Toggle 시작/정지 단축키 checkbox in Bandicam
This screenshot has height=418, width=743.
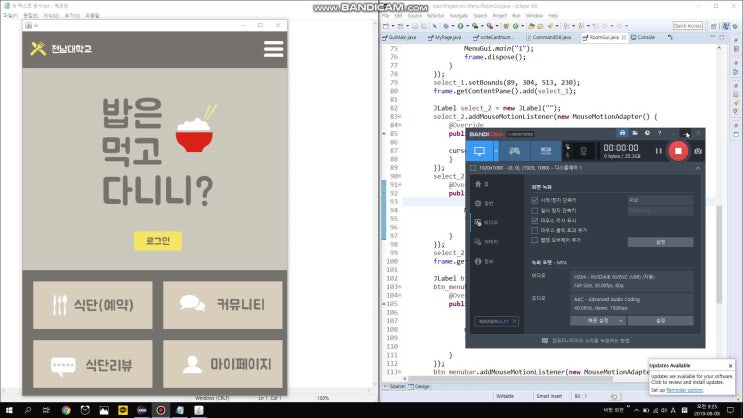pos(535,200)
